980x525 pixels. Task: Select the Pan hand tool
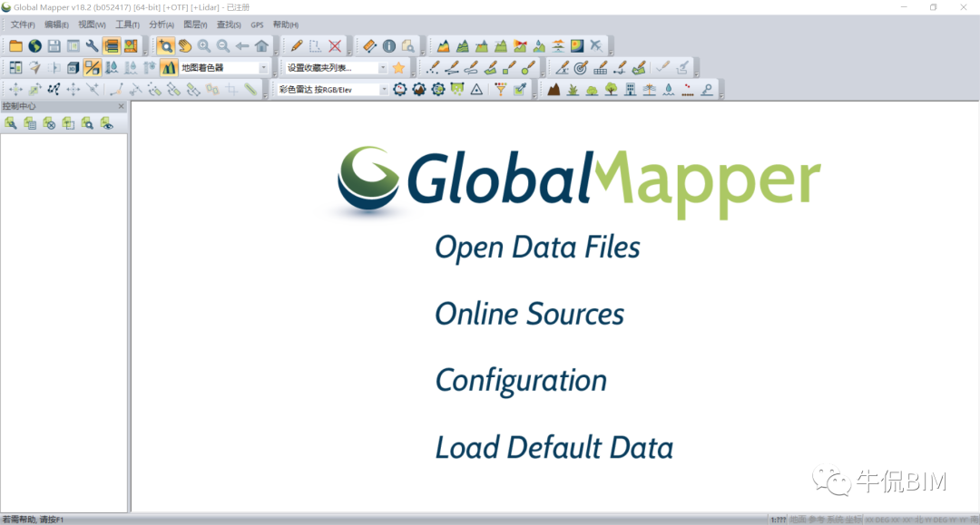pos(185,46)
